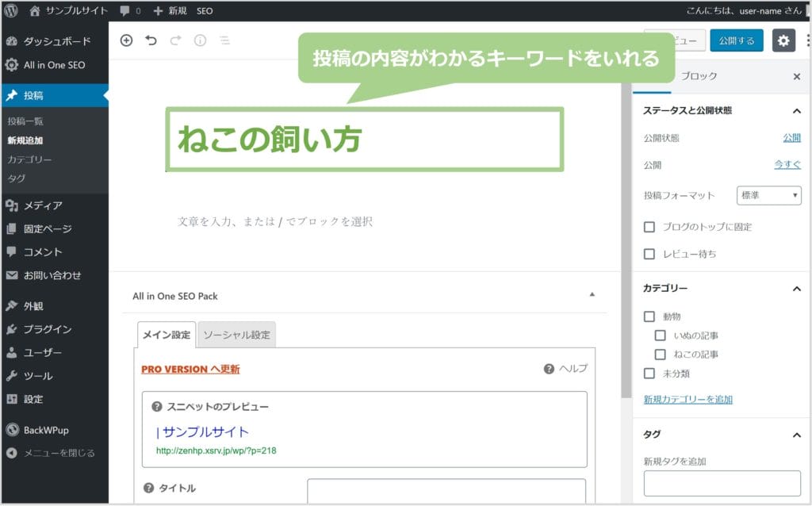
Task: Click the 新規カテゴリーを追加 link
Action: [x=688, y=399]
